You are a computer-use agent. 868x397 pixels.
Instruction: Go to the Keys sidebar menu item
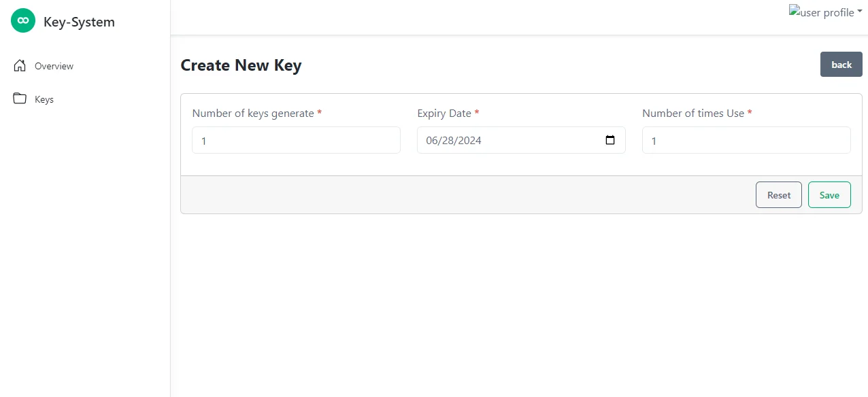44,99
